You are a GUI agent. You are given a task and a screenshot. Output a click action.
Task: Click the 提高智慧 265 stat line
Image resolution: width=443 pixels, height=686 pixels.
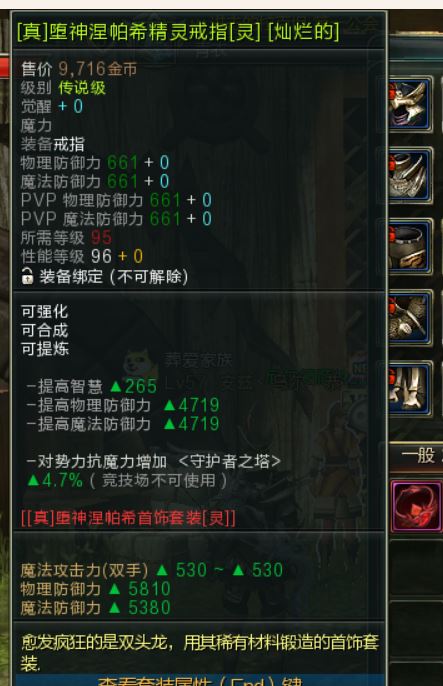[x=92, y=386]
